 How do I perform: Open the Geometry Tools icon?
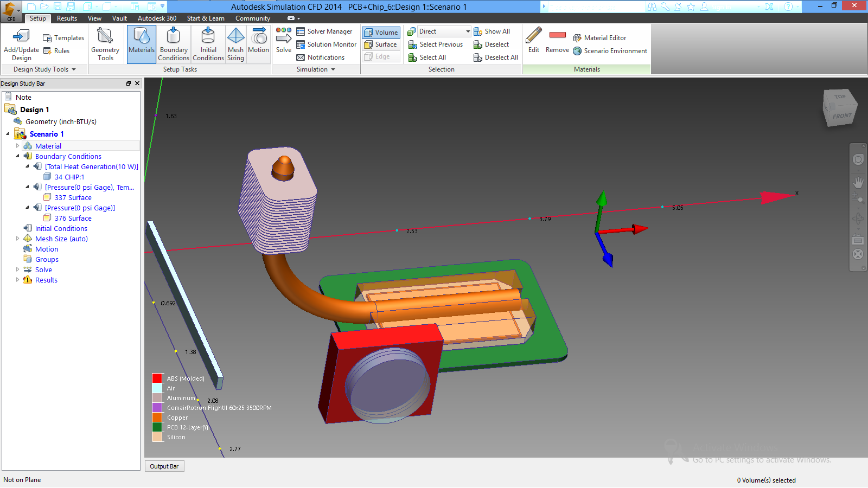[x=105, y=36]
